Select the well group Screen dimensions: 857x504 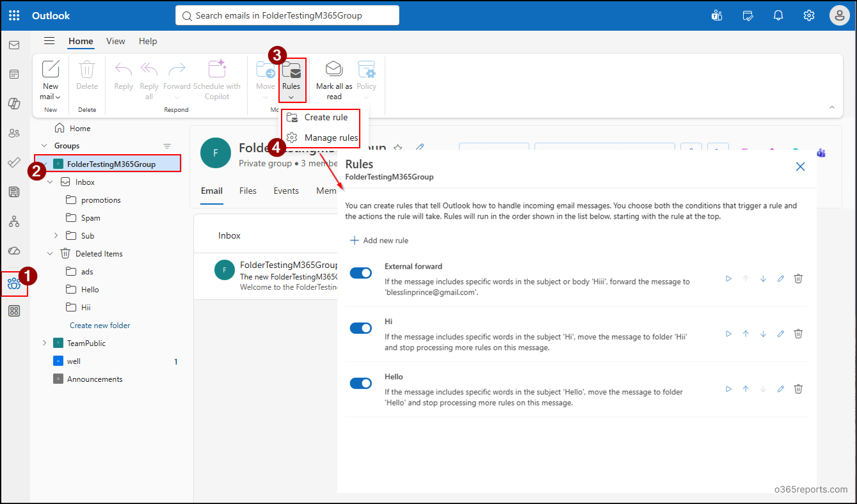pos(74,361)
